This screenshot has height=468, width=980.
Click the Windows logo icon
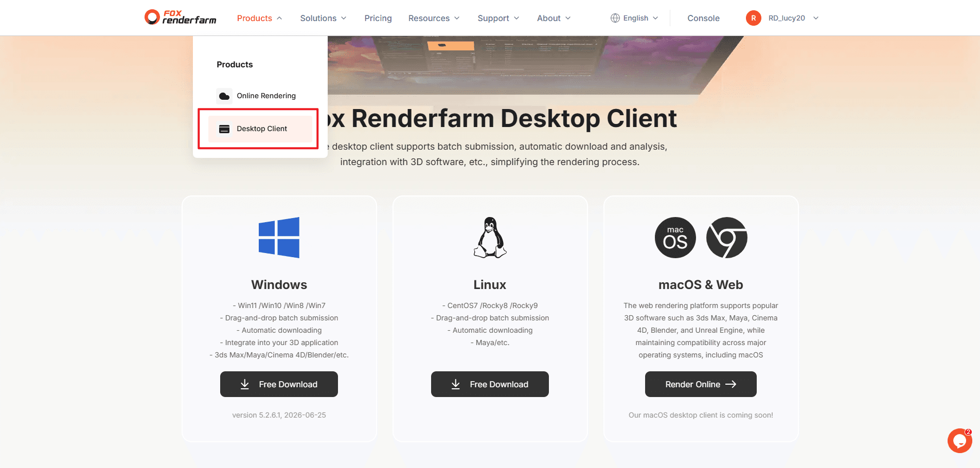click(x=279, y=238)
